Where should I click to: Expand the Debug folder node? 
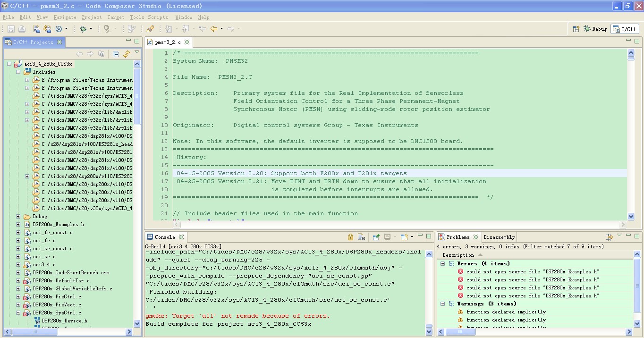18,216
